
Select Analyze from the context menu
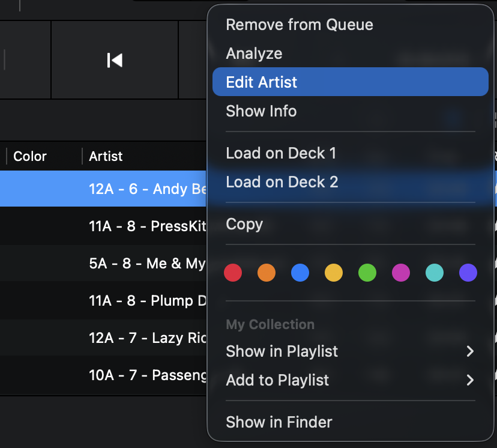254,53
